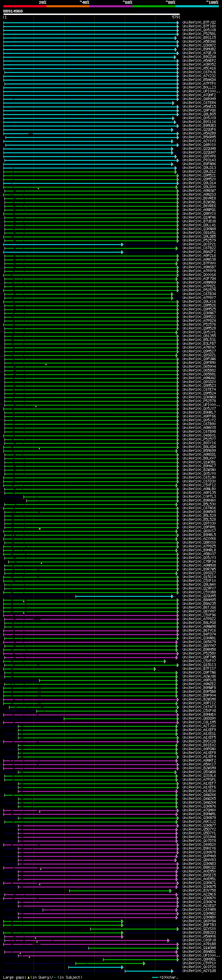Select the UniRef100_A2Y1V3 label
The image size is (222, 980).
(199, 141)
